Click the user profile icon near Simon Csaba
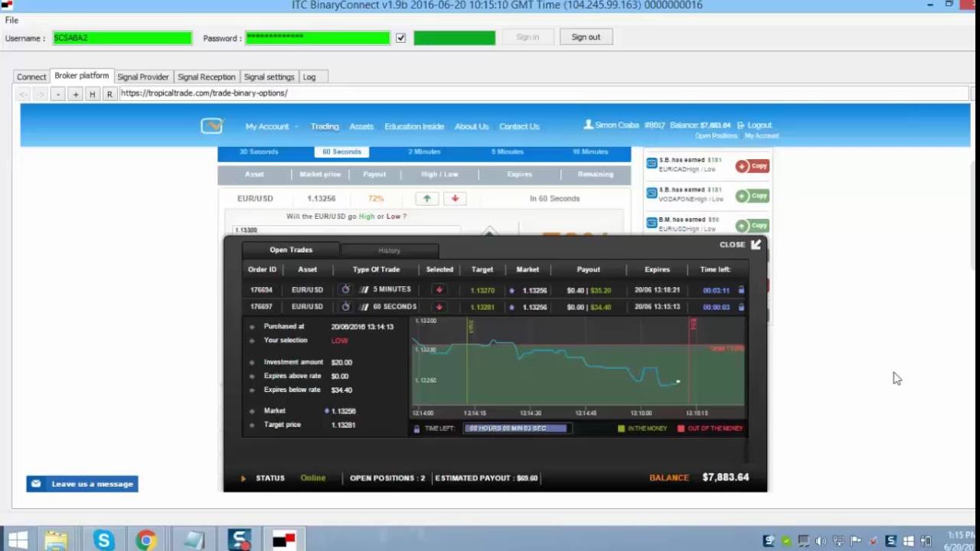The width and height of the screenshot is (980, 551). click(588, 124)
